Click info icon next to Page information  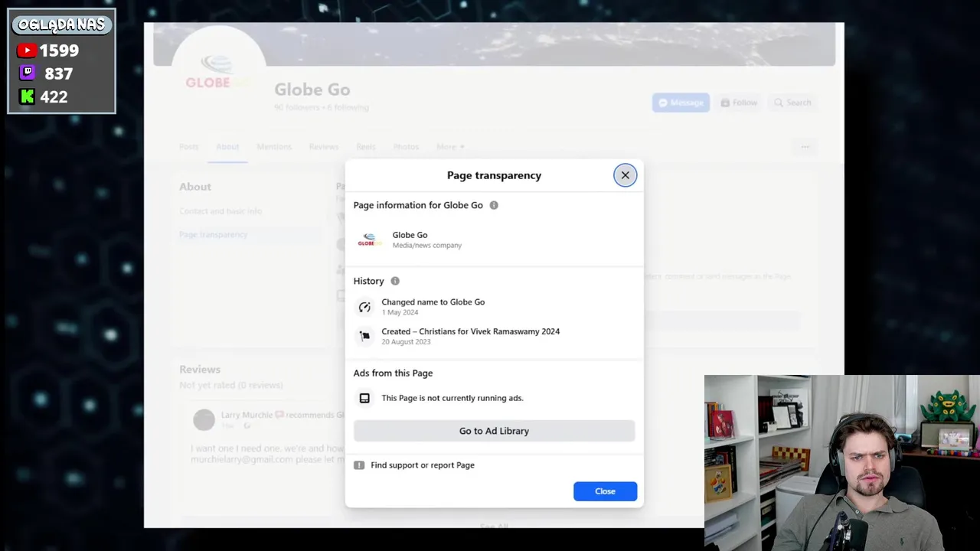click(x=494, y=205)
